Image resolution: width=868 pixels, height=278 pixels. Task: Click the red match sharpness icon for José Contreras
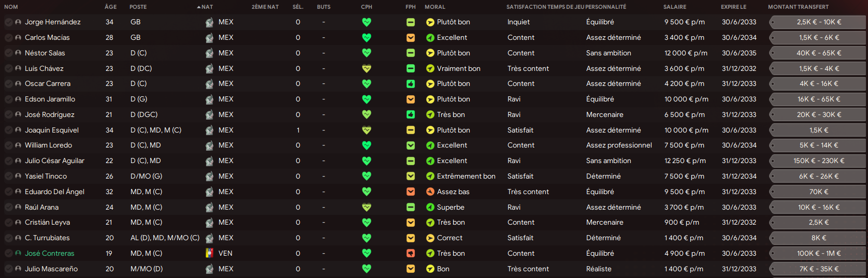(x=411, y=254)
